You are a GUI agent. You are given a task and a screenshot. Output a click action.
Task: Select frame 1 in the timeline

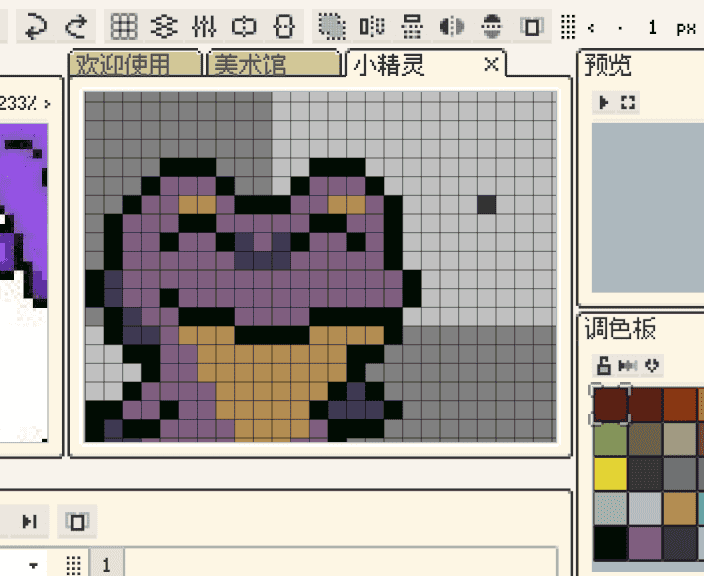click(106, 564)
